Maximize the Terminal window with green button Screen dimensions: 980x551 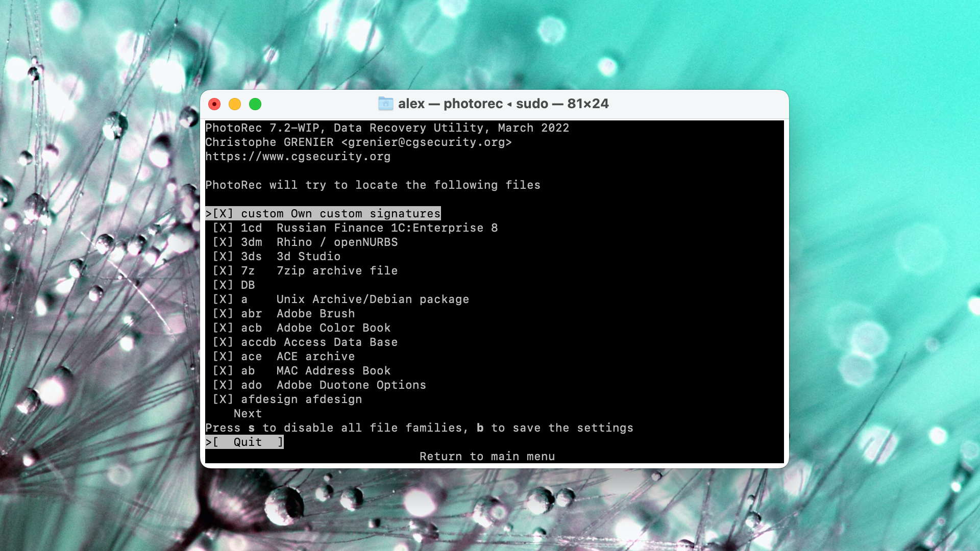pos(255,104)
